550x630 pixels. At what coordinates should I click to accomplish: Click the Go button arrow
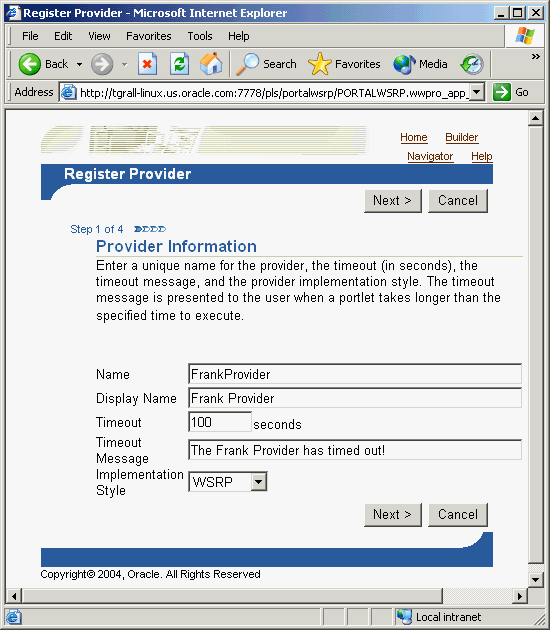pos(502,92)
